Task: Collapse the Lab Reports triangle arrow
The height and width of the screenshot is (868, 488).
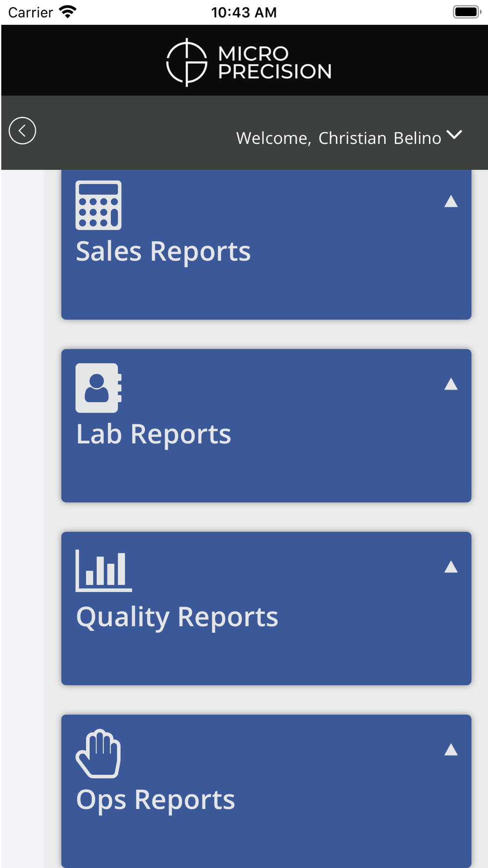Action: pyautogui.click(x=451, y=384)
